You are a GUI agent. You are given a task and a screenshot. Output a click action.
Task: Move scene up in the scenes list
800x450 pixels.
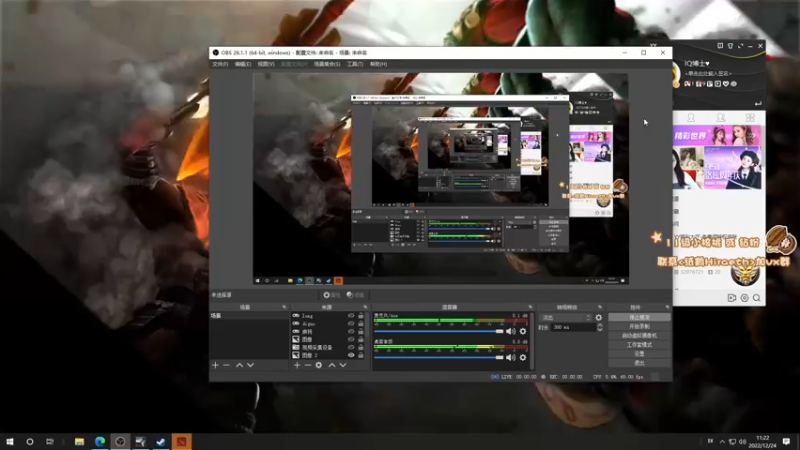[239, 365]
